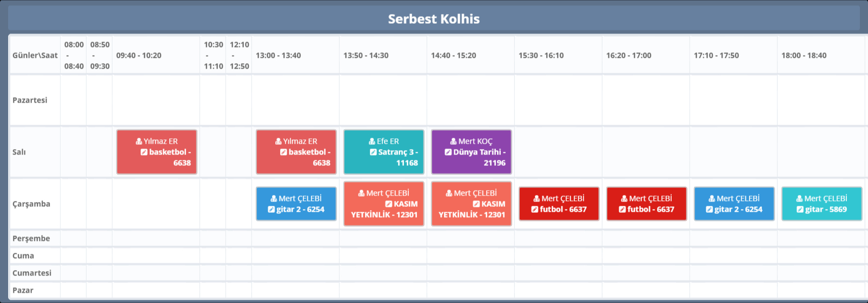Viewport: 868px width, 303px height.
Task: Click the person icon on the 16:20 futbol card
Action: 624,199
